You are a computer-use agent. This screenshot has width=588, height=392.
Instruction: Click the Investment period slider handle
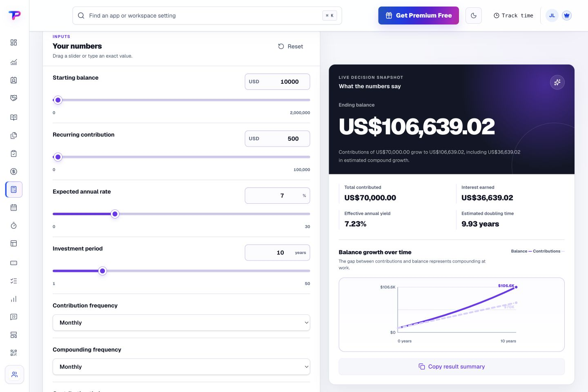click(102, 271)
